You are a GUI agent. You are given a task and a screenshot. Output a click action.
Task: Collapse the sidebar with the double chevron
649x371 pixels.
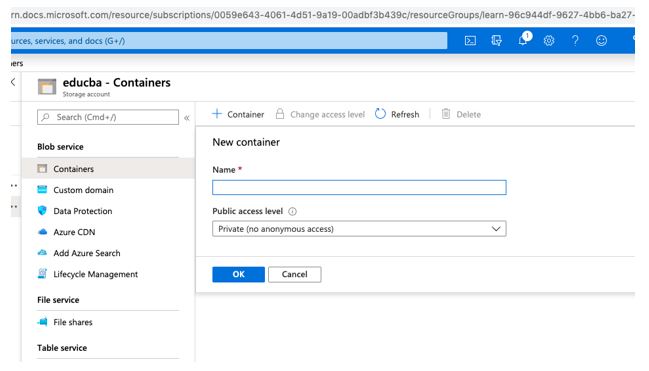coord(187,118)
